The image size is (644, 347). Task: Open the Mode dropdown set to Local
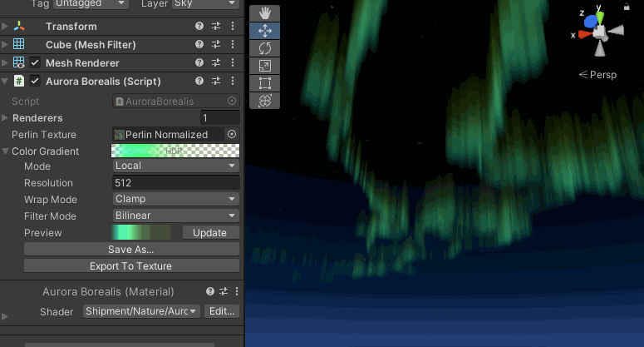[176, 166]
